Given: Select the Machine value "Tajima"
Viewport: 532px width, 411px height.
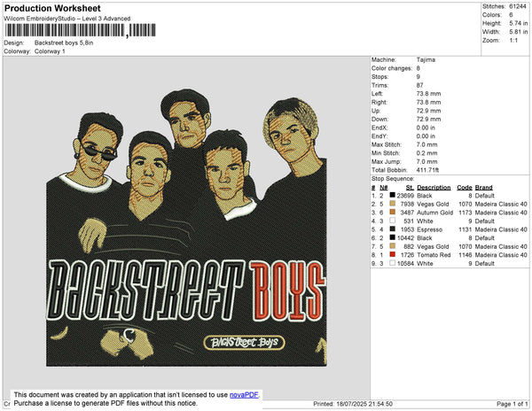Looking at the screenshot, I should click(426, 59).
